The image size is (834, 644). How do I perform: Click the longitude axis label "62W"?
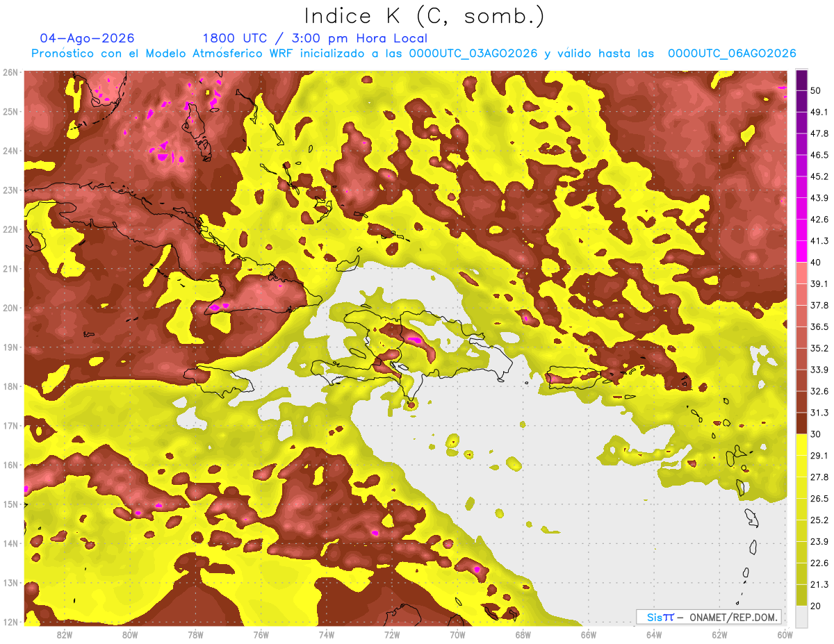719,634
